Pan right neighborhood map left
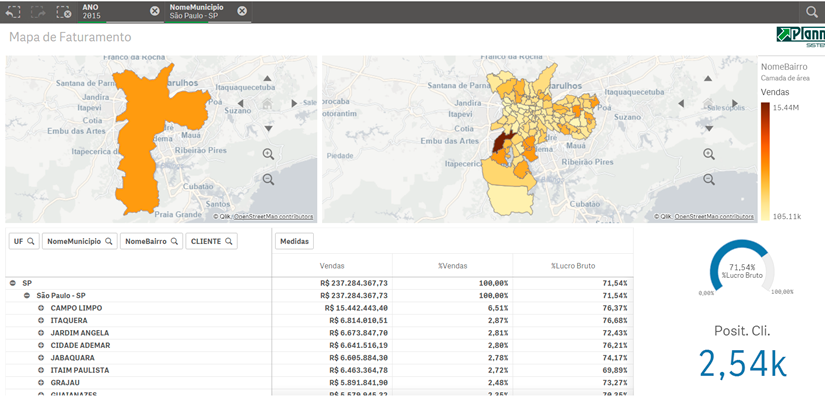Viewport: 825px width, 399px height. 681,103
